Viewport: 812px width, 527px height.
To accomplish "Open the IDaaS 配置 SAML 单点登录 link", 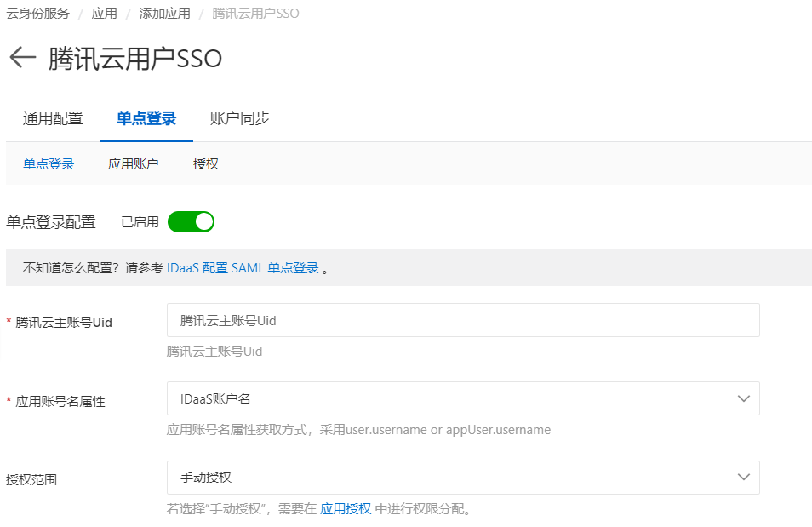I will [x=243, y=268].
